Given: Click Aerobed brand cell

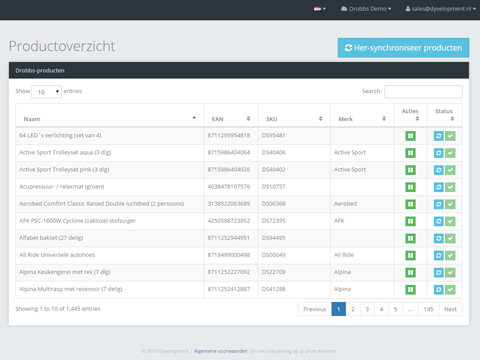Looking at the screenshot, I should pyautogui.click(x=362, y=204).
